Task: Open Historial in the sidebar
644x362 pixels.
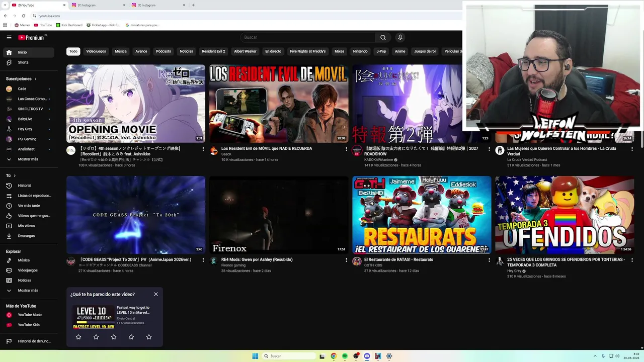Action: [x=28, y=186]
